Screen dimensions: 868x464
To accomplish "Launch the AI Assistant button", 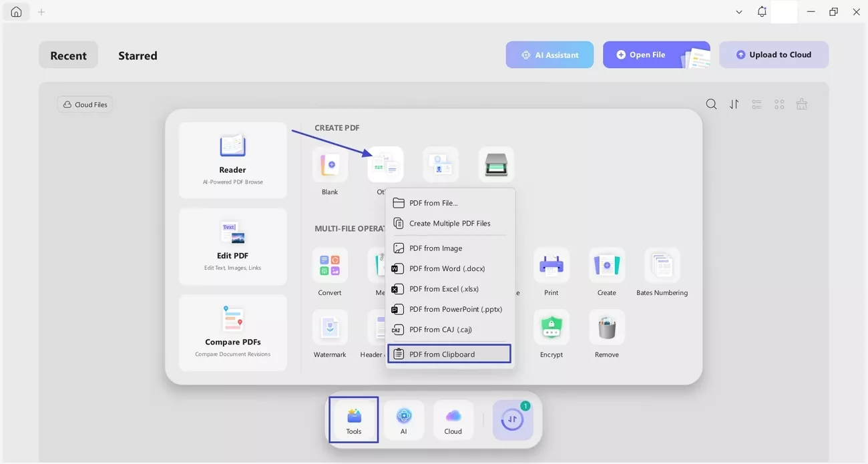I will (x=550, y=55).
